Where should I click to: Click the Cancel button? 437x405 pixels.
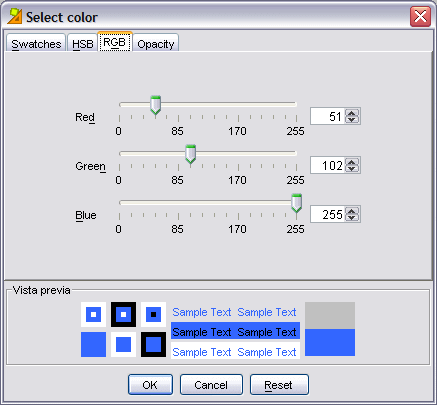point(211,385)
